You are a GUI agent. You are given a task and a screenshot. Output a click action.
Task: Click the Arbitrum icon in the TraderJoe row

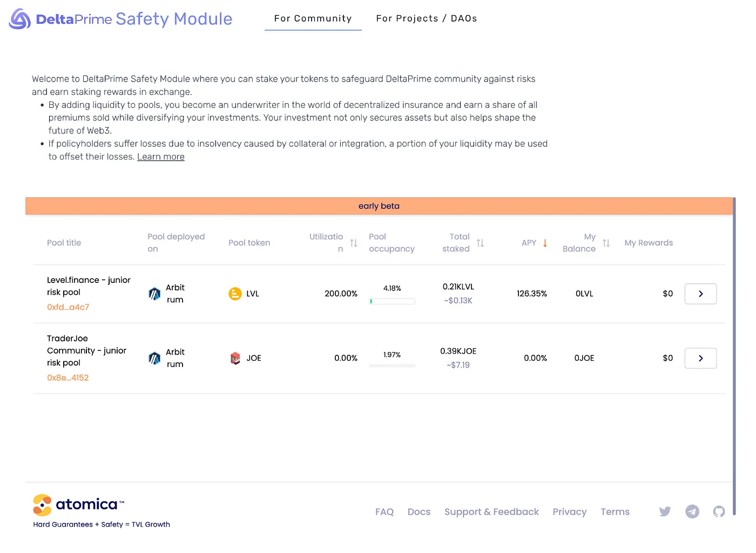click(x=154, y=358)
